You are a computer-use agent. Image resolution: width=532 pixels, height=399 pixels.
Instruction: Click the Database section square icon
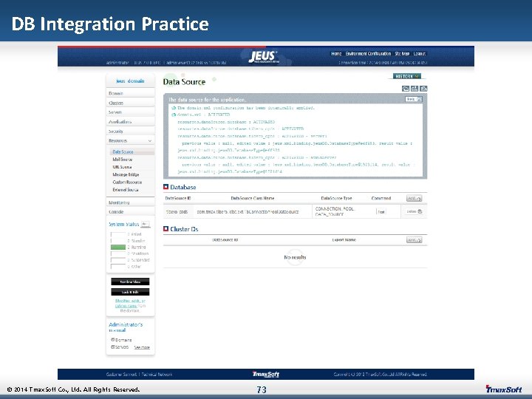tap(166, 187)
